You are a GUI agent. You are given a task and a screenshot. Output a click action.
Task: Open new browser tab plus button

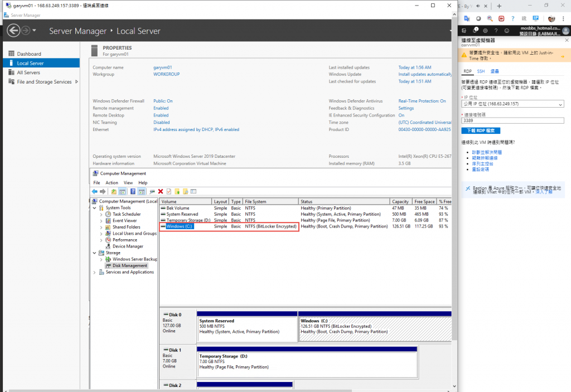tap(499, 6)
